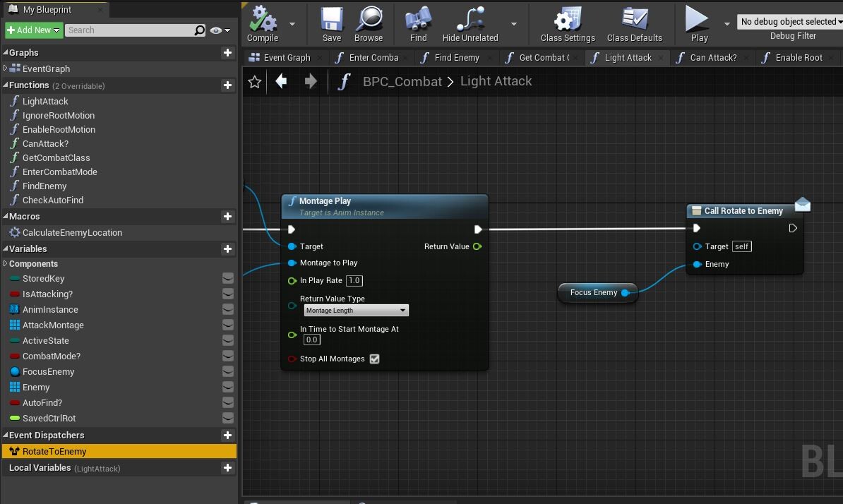Bookmark graph with the star icon
The image size is (843, 504).
coord(254,82)
